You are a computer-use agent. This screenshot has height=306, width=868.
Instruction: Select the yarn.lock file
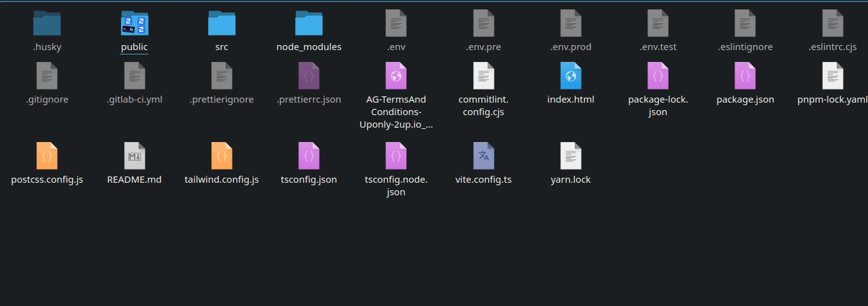coord(570,156)
